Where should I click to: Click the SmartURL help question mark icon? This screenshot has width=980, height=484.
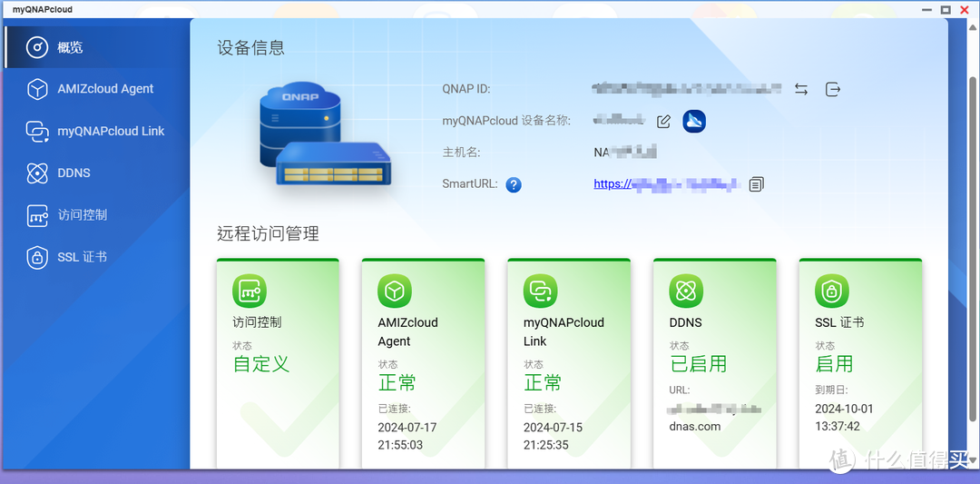(514, 184)
